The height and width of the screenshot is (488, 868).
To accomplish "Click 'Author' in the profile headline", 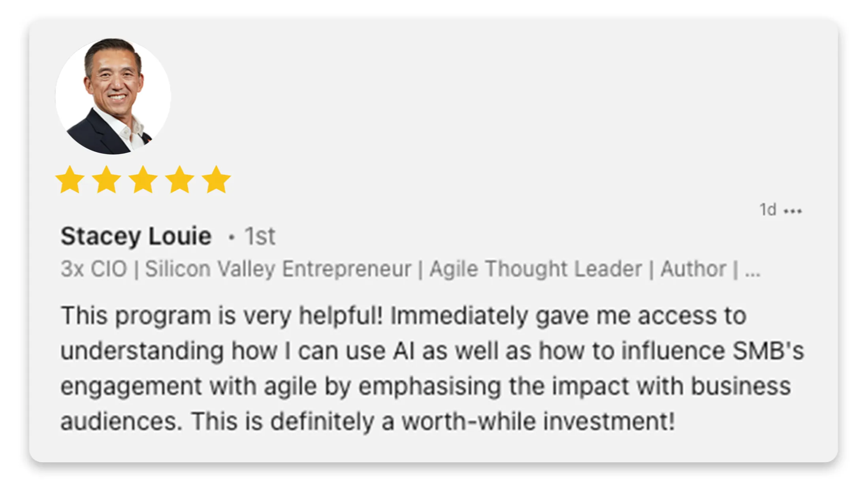I will pos(693,269).
